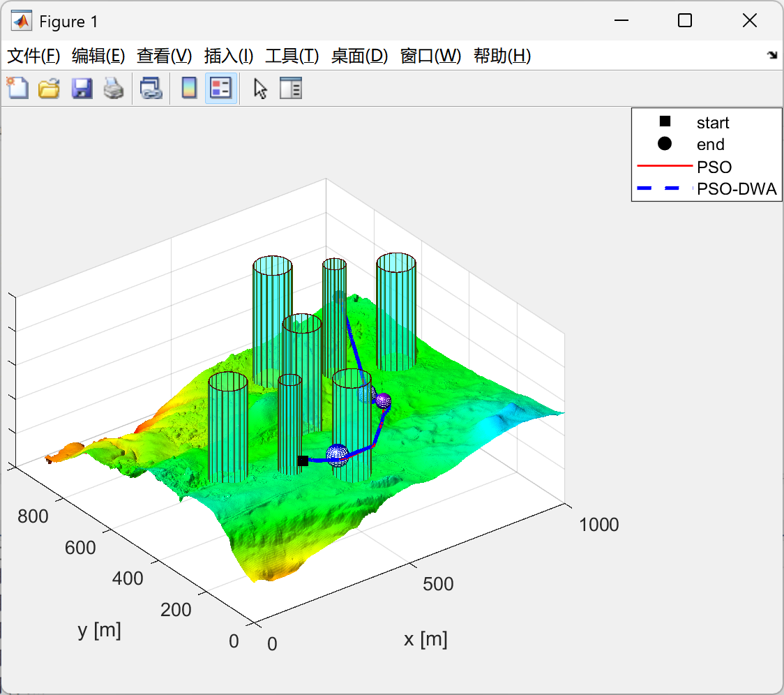
Task: Maximize the Figure 1 window
Action: tap(685, 20)
